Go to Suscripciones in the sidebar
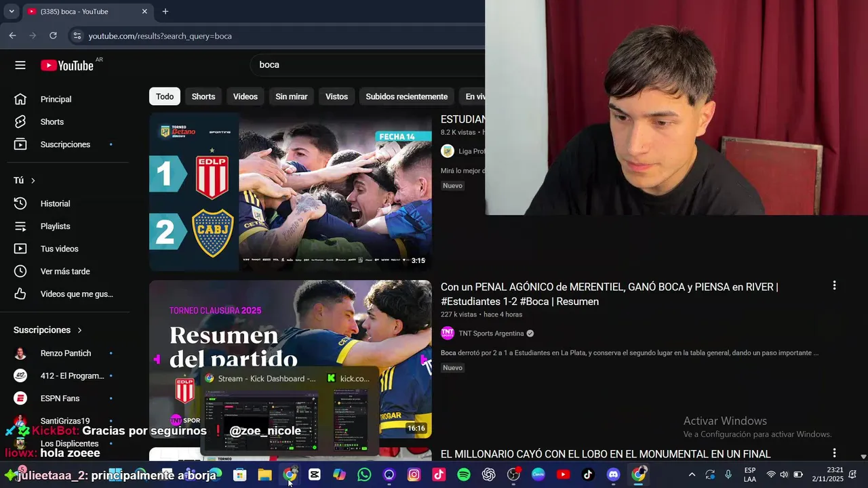Viewport: 868px width, 488px height. tap(64, 144)
